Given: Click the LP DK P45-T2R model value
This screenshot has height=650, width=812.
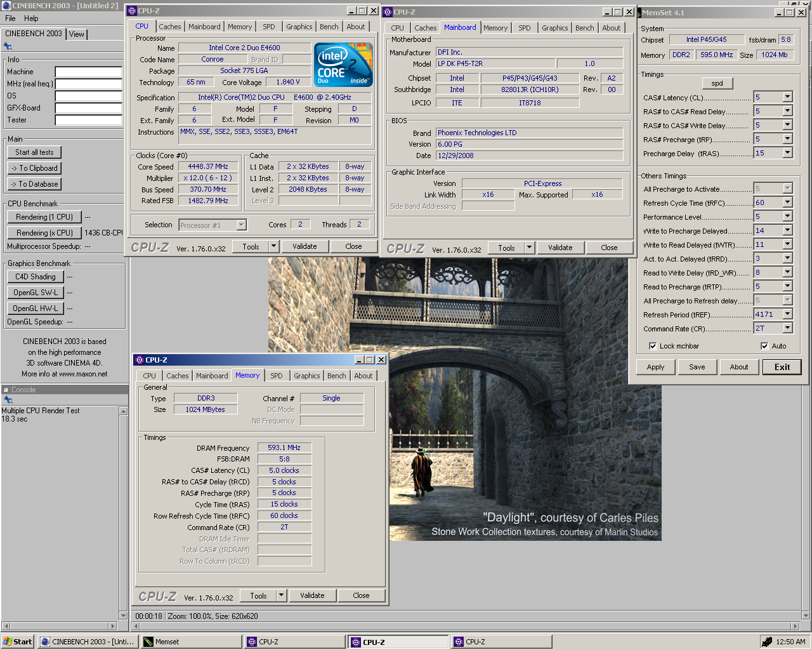Looking at the screenshot, I should [x=495, y=63].
